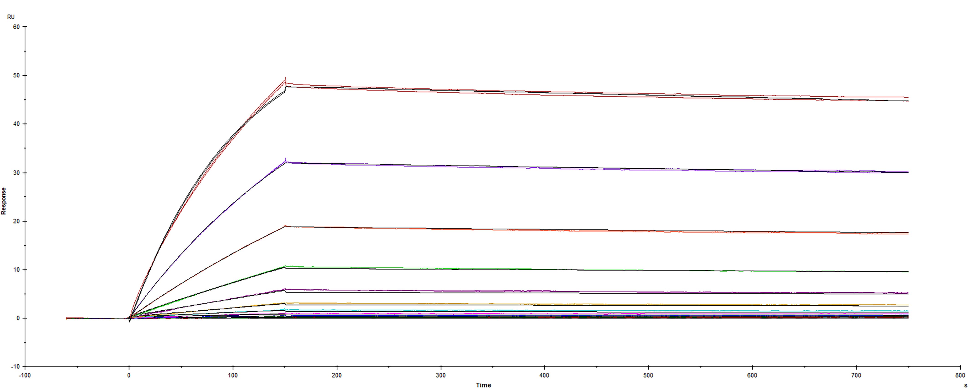Click the x-axis tick label 100

pos(233,375)
